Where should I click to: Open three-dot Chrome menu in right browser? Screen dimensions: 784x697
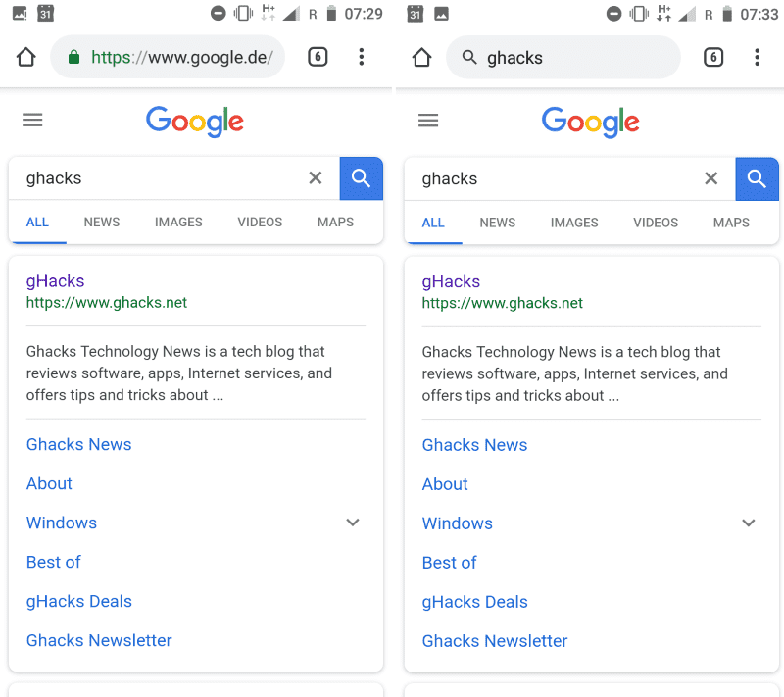pyautogui.click(x=758, y=58)
